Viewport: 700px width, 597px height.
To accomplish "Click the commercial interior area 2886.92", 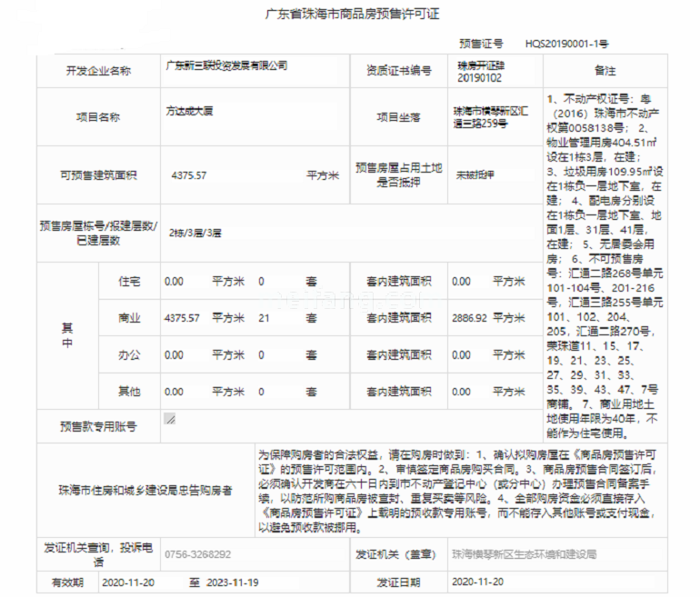I will point(469,318).
